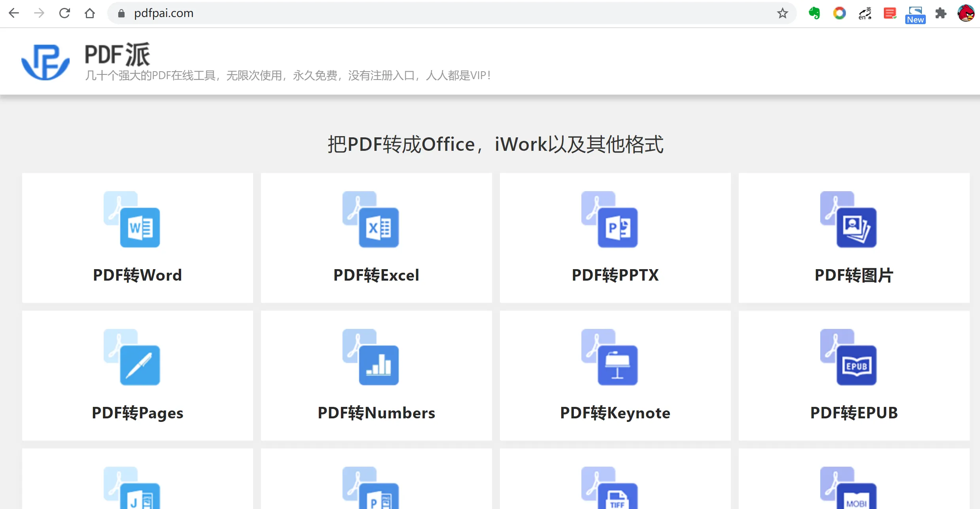Click the PDF to PNG icon with P
Image resolution: width=980 pixels, height=509 pixels.
[371, 488]
